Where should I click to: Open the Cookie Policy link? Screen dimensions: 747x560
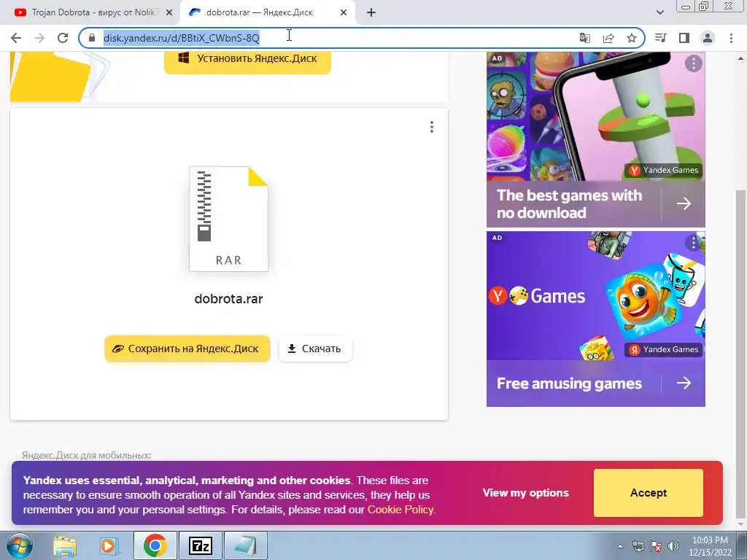[x=400, y=510]
